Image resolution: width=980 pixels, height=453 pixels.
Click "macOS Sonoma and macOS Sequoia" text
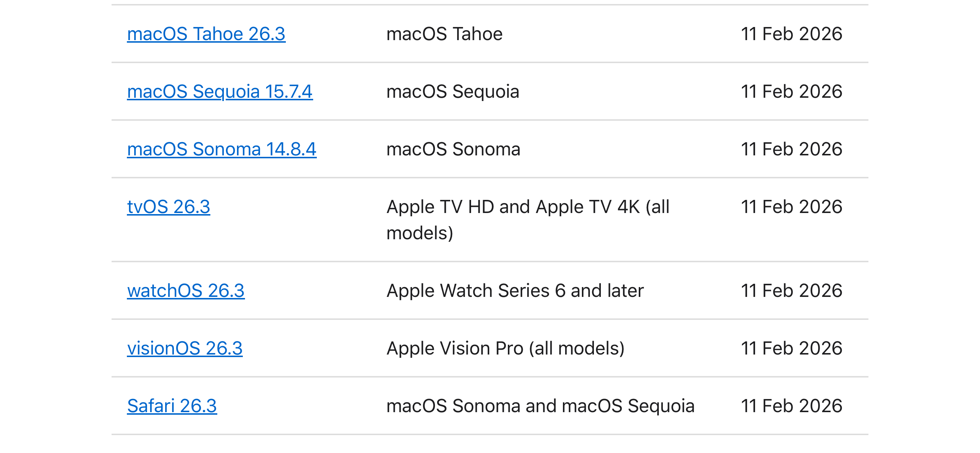click(540, 406)
